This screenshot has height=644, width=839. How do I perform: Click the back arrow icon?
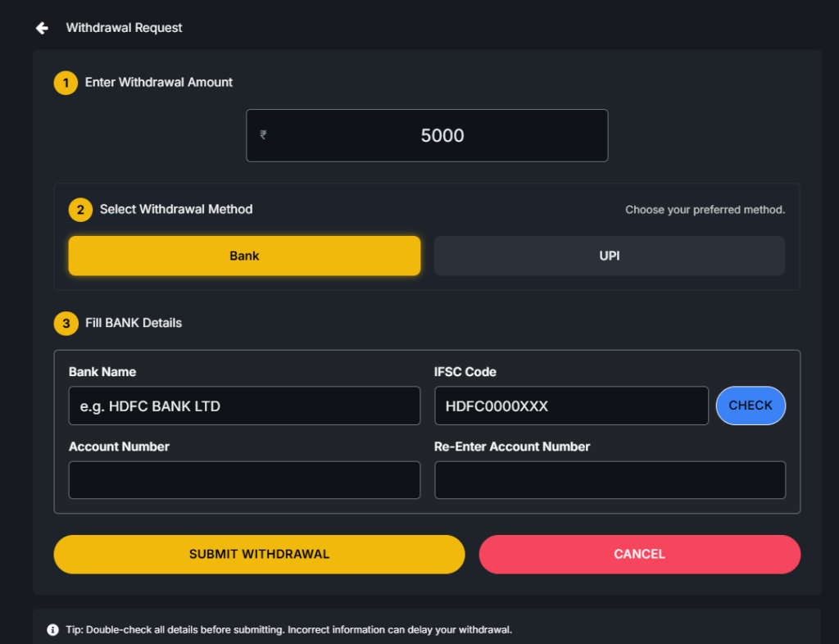click(x=42, y=28)
